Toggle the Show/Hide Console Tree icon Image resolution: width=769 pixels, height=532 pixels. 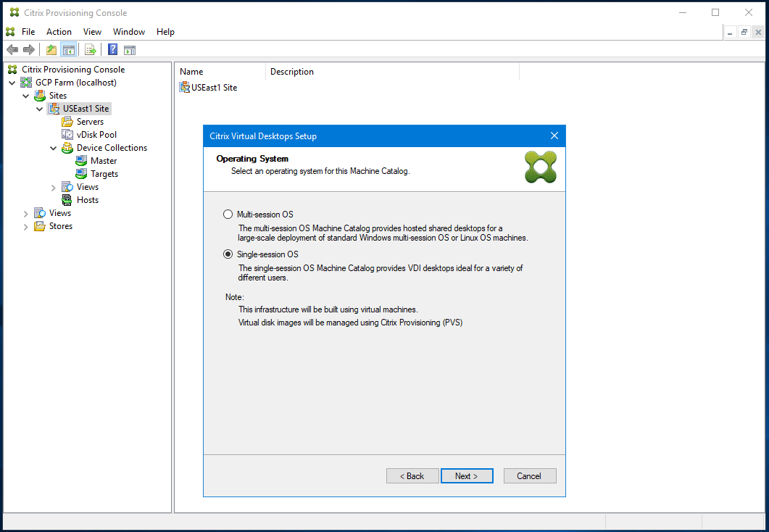pos(68,49)
